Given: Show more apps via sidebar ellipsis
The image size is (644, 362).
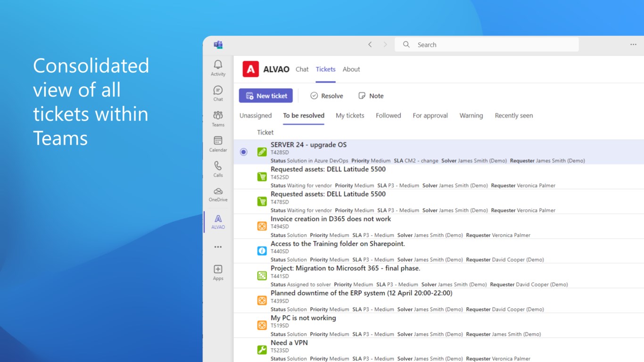Looking at the screenshot, I should tap(218, 247).
